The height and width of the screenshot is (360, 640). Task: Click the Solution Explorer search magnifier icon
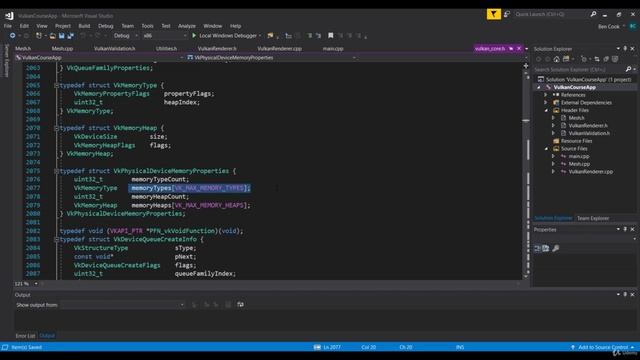click(x=628, y=69)
